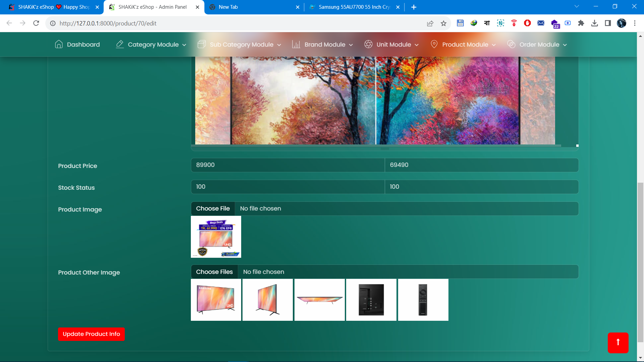
Task: Reload the page with the refresh icon
Action: point(36,23)
